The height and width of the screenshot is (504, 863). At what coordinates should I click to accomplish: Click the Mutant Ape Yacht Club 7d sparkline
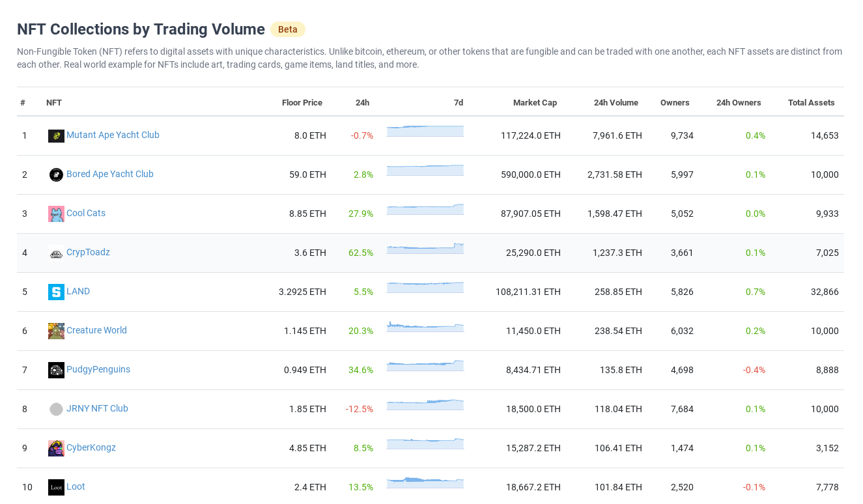[x=425, y=131]
